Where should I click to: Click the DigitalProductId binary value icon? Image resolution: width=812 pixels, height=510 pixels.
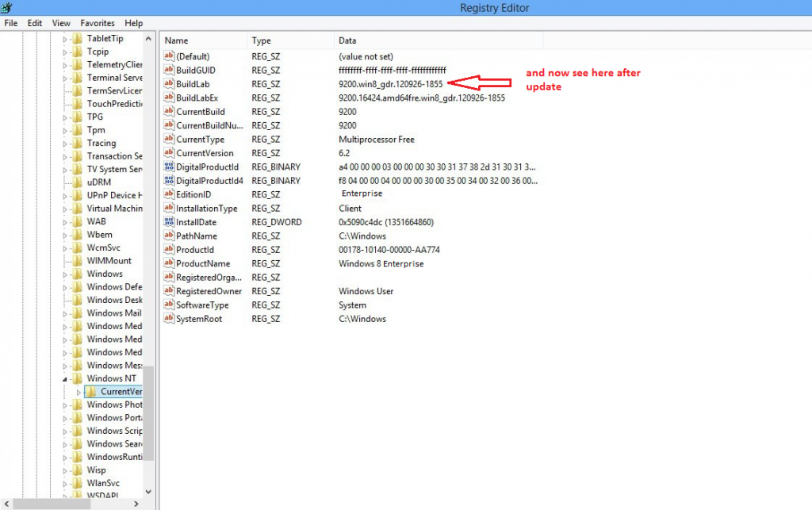169,167
